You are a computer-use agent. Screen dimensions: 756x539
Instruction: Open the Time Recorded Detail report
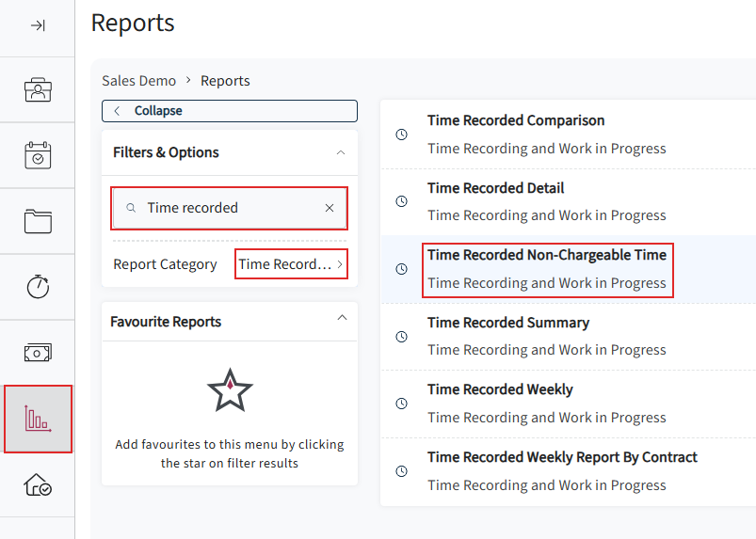pyautogui.click(x=568, y=202)
